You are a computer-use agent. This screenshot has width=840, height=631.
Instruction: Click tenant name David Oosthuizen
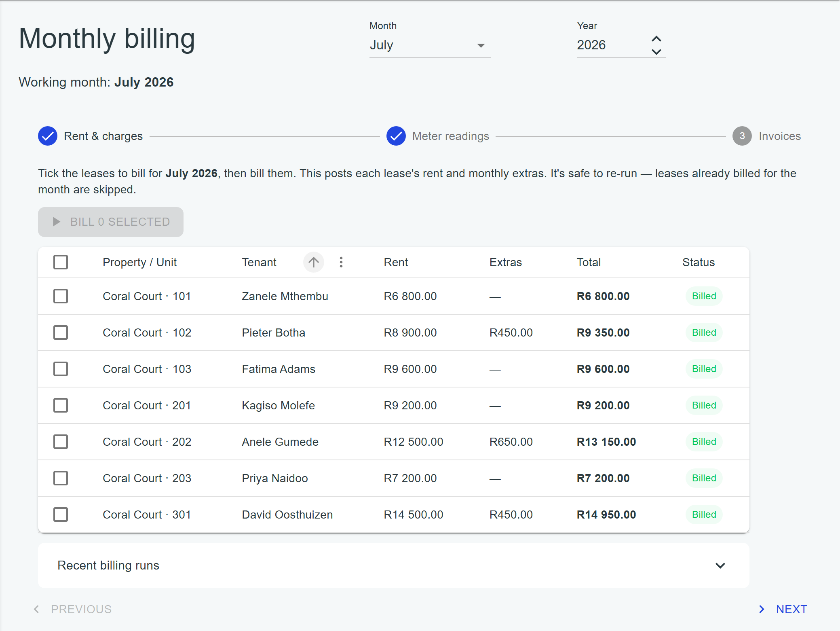tap(287, 515)
